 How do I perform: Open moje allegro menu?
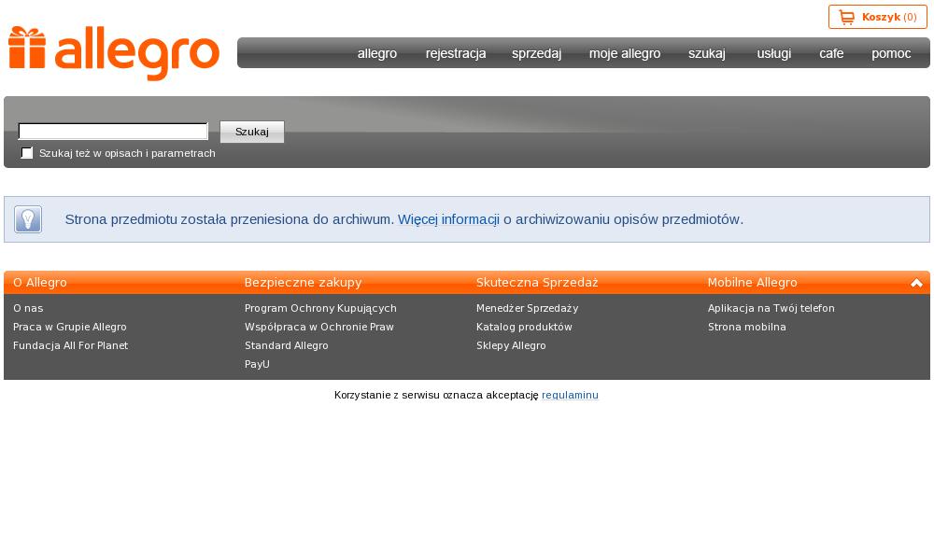click(x=625, y=53)
